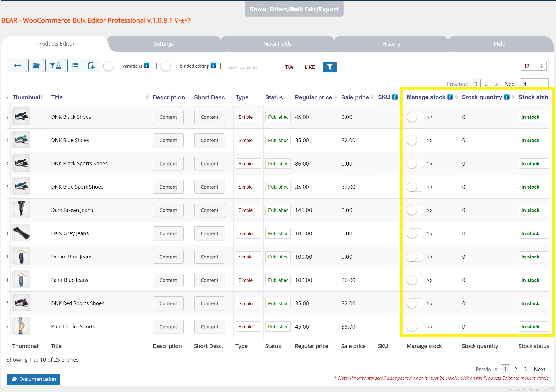Open the Documentation button

click(x=34, y=379)
